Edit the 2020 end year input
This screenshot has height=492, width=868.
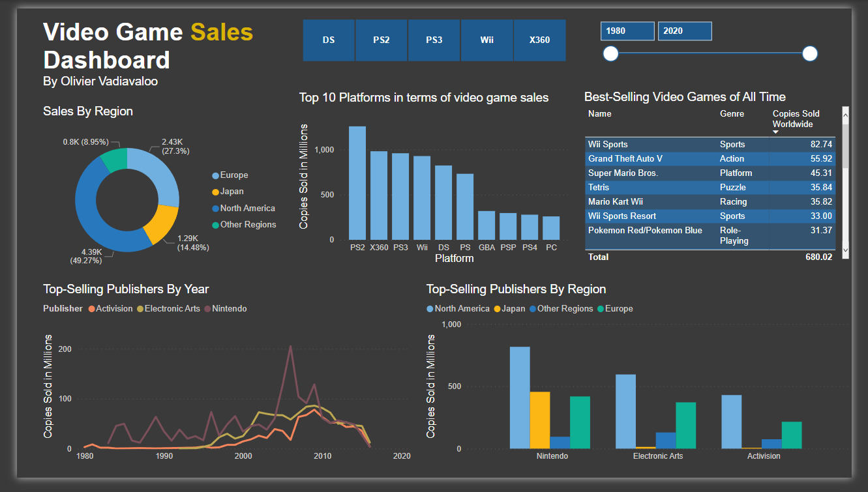tap(684, 30)
